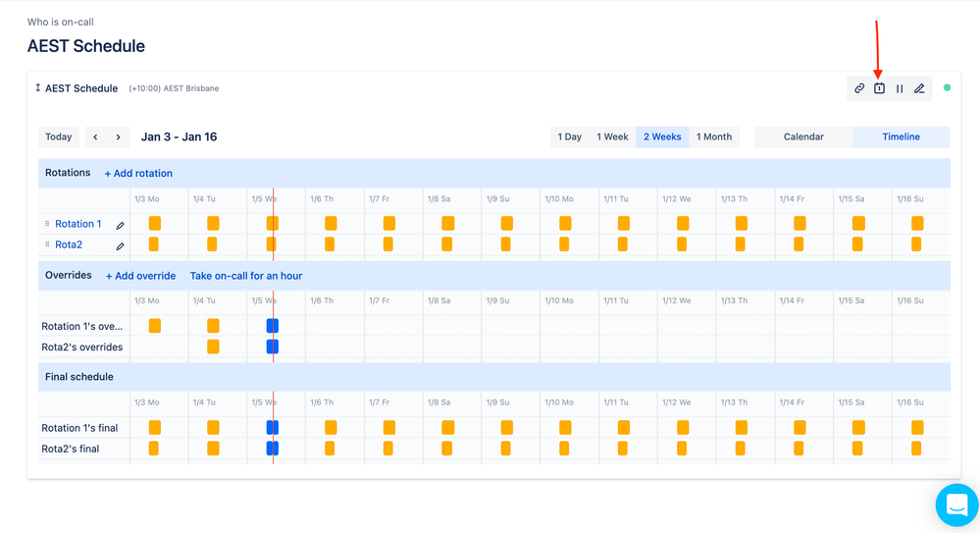Click the Who is on-call breadcrumb
Viewport: 980px width, 533px height.
point(61,22)
